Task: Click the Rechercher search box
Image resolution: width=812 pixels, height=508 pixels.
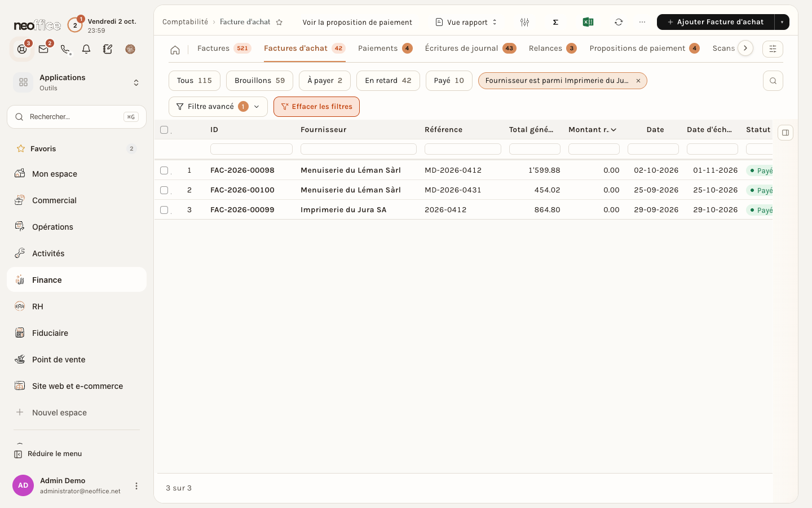Action: pyautogui.click(x=77, y=117)
